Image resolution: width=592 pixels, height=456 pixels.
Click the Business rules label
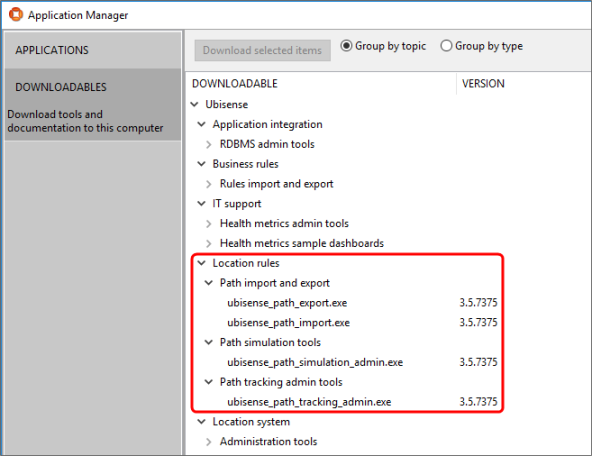tap(245, 164)
